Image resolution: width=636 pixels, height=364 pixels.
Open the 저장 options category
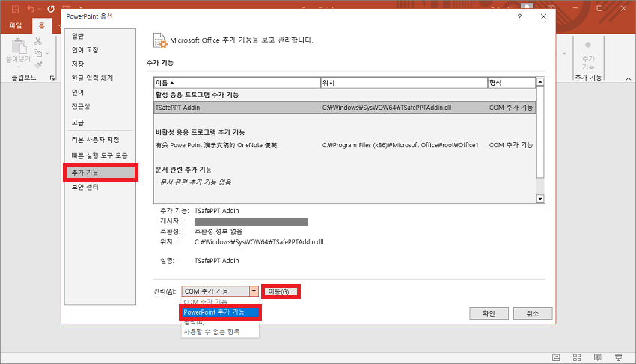[100, 64]
